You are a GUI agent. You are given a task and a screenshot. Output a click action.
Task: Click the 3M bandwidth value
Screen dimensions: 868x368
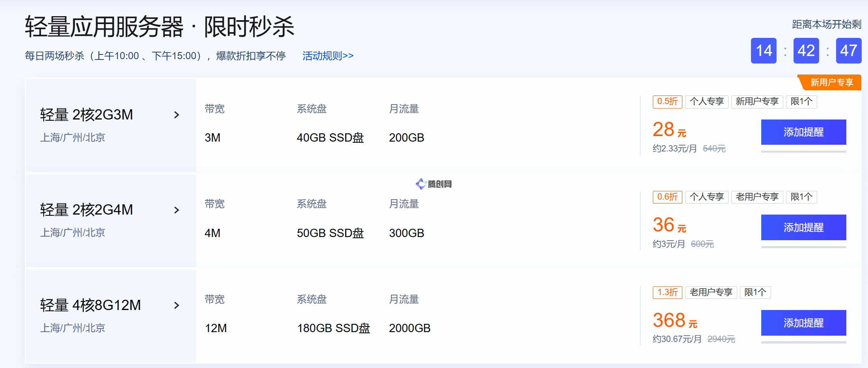tap(212, 138)
